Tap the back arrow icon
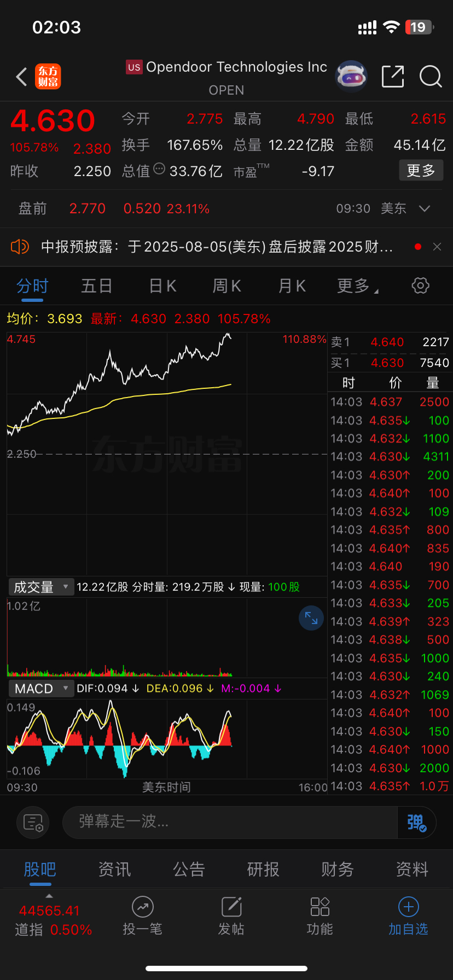This screenshot has height=980, width=453. tap(21, 77)
